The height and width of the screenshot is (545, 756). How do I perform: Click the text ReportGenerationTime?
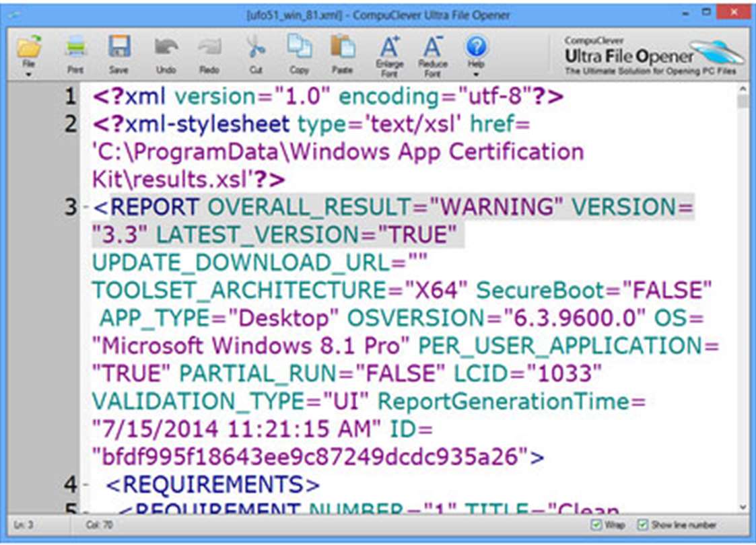503,402
